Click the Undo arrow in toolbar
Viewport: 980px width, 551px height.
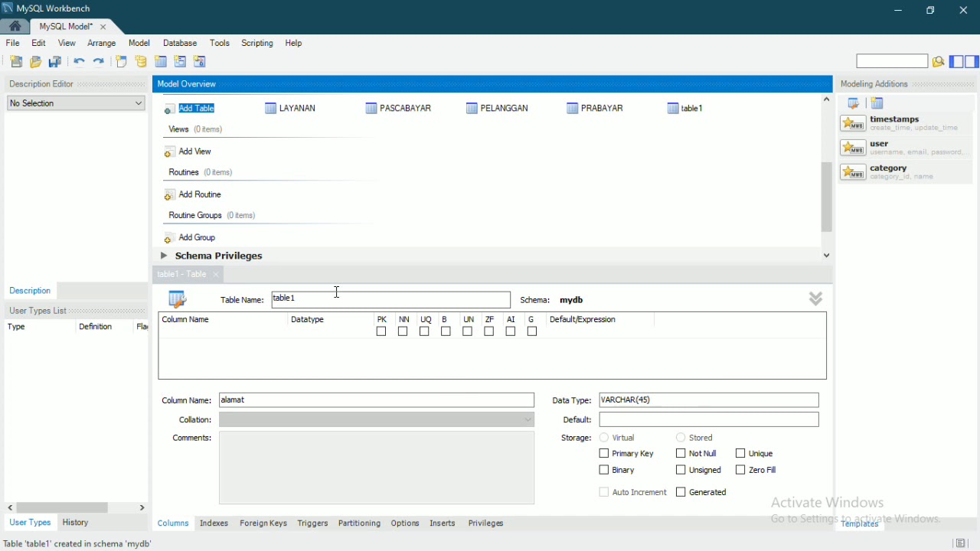click(x=79, y=62)
